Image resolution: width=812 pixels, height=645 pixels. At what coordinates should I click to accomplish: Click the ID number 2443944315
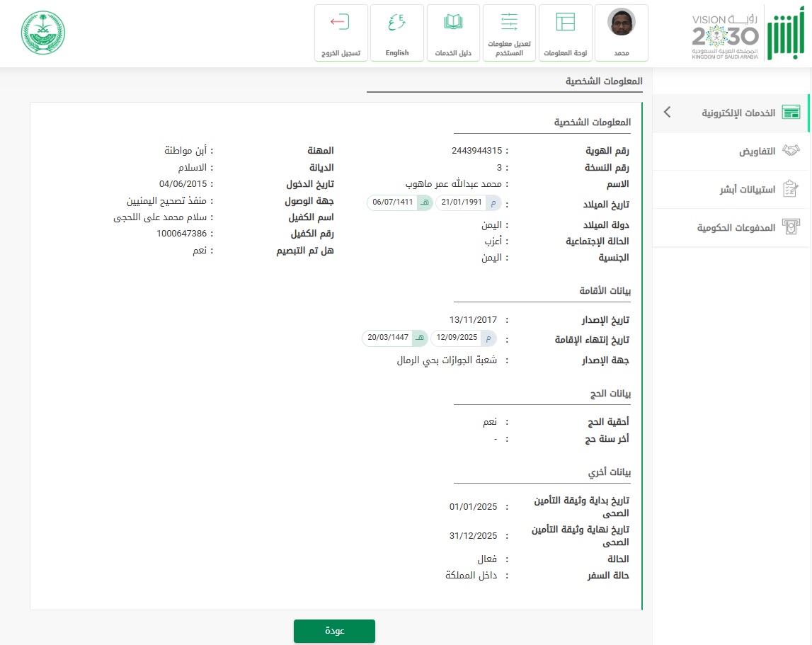[x=476, y=151]
